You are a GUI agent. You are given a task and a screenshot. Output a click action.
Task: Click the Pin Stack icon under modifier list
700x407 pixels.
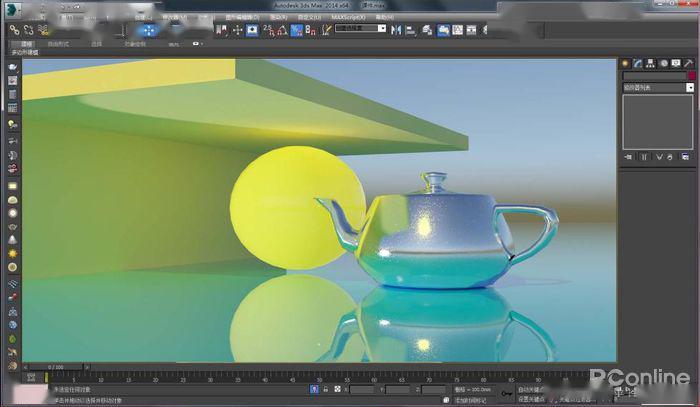pos(628,157)
